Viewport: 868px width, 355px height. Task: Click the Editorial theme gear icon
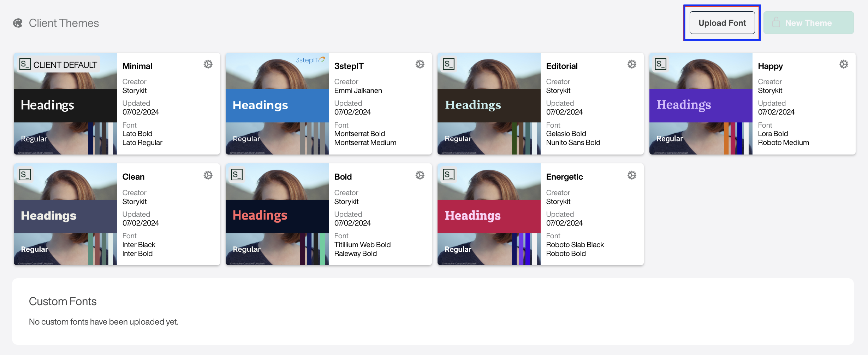pyautogui.click(x=632, y=64)
